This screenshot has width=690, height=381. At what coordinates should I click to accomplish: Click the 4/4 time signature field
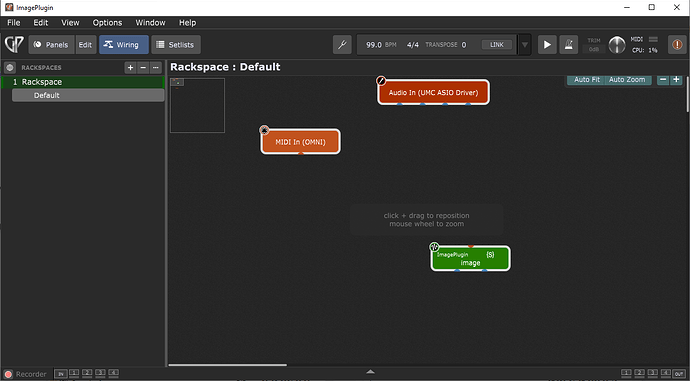[413, 45]
